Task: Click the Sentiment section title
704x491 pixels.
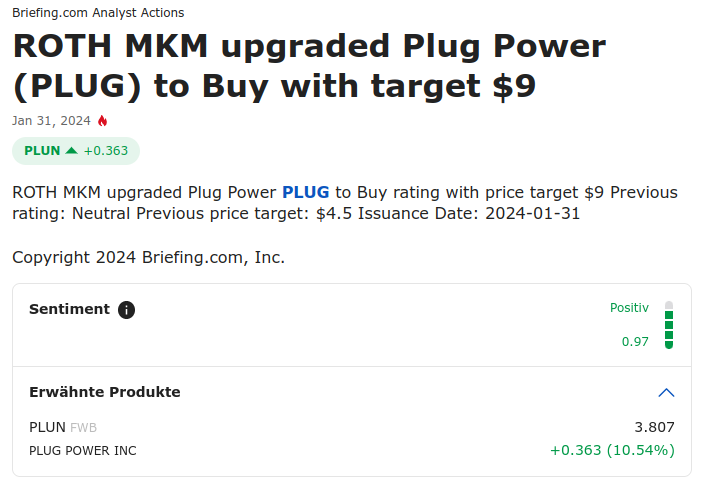Action: (x=69, y=309)
